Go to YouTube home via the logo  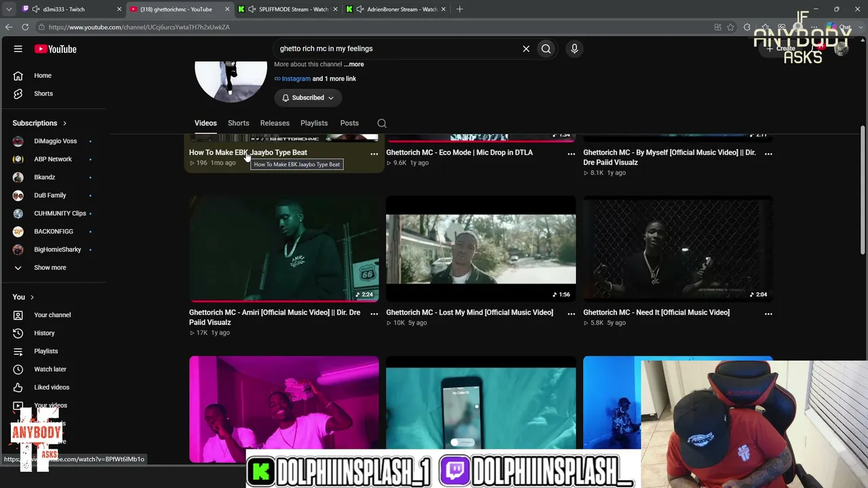point(56,49)
